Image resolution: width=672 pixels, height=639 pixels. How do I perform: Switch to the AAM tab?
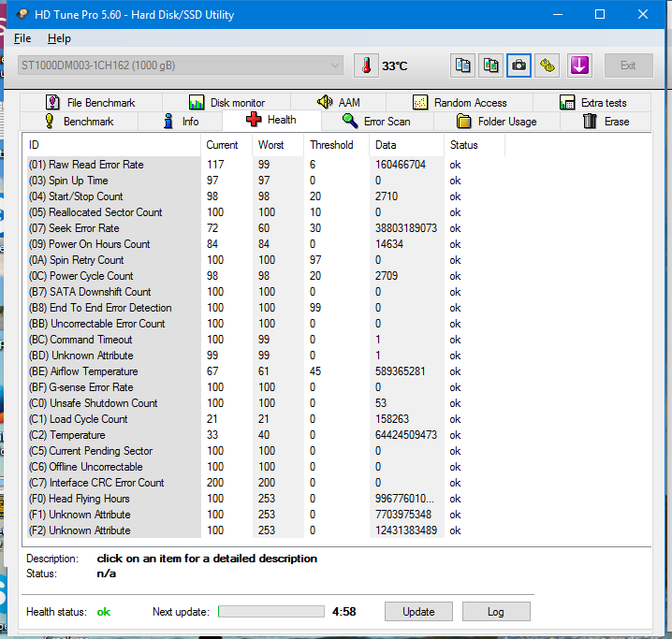(339, 103)
